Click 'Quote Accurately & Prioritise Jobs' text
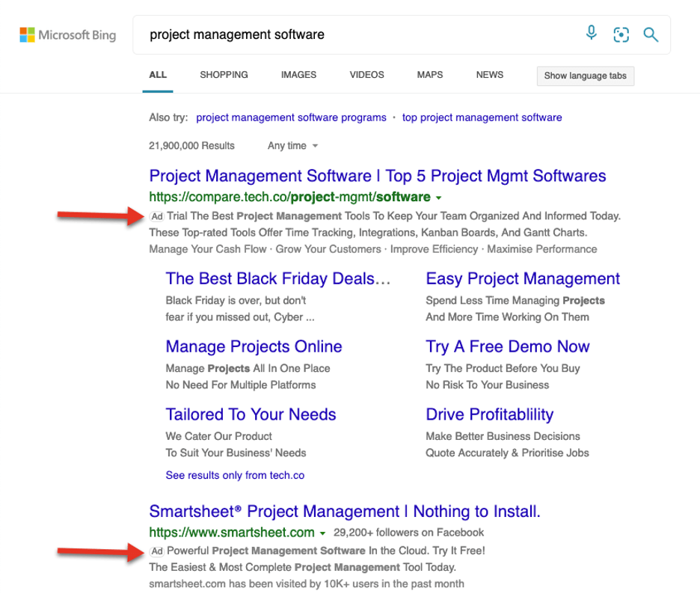Image resolution: width=700 pixels, height=594 pixels. tap(507, 453)
